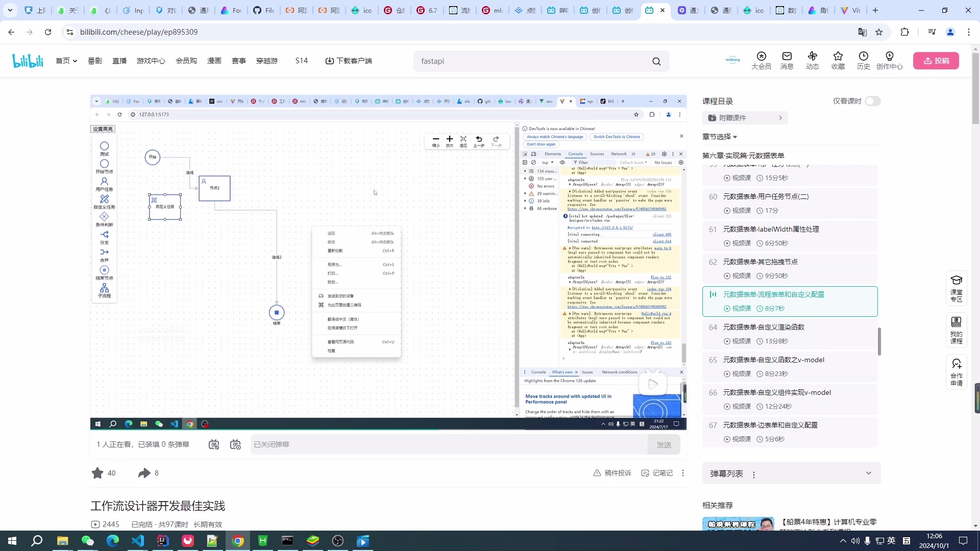Open the 直播 navigation item
980x551 pixels.
click(x=119, y=61)
